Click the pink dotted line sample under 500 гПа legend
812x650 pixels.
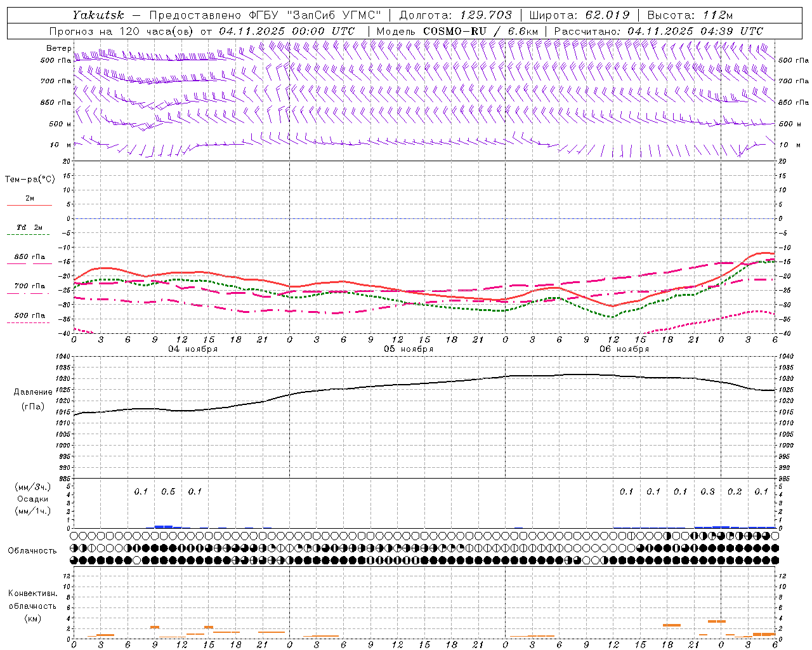[29, 323]
